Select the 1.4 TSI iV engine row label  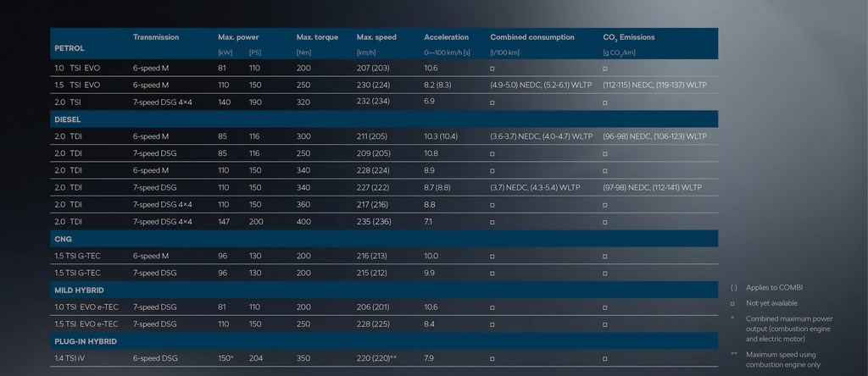pyautogui.click(x=71, y=358)
